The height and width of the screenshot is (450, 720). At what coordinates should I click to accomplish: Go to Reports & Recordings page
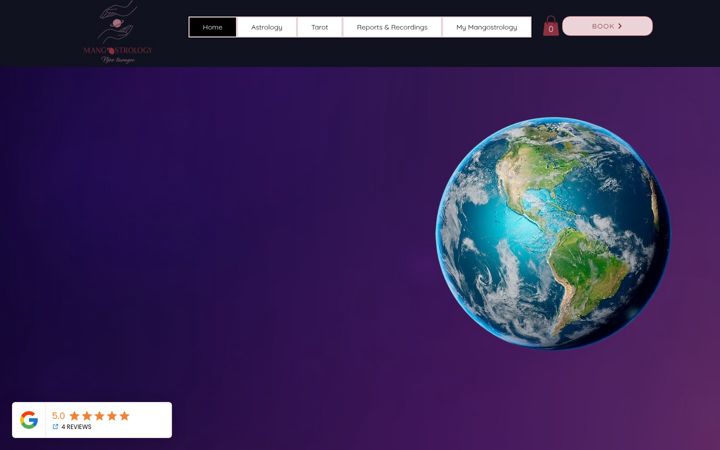tap(392, 27)
